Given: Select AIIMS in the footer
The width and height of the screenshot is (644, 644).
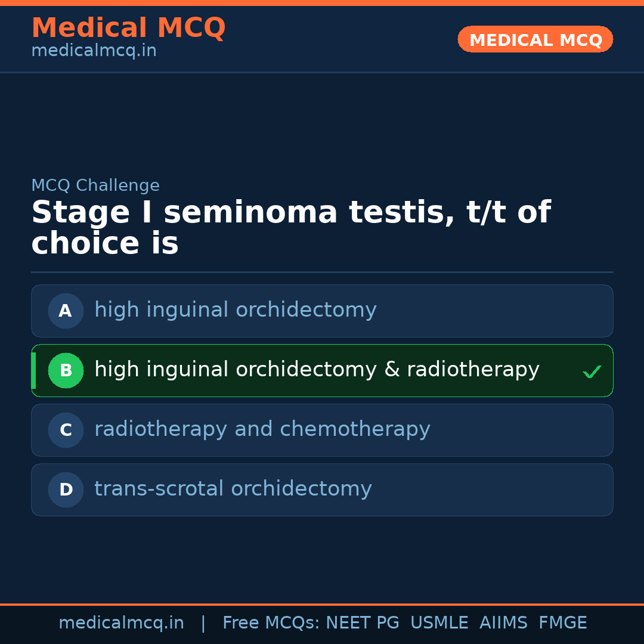Looking at the screenshot, I should coord(503,623).
